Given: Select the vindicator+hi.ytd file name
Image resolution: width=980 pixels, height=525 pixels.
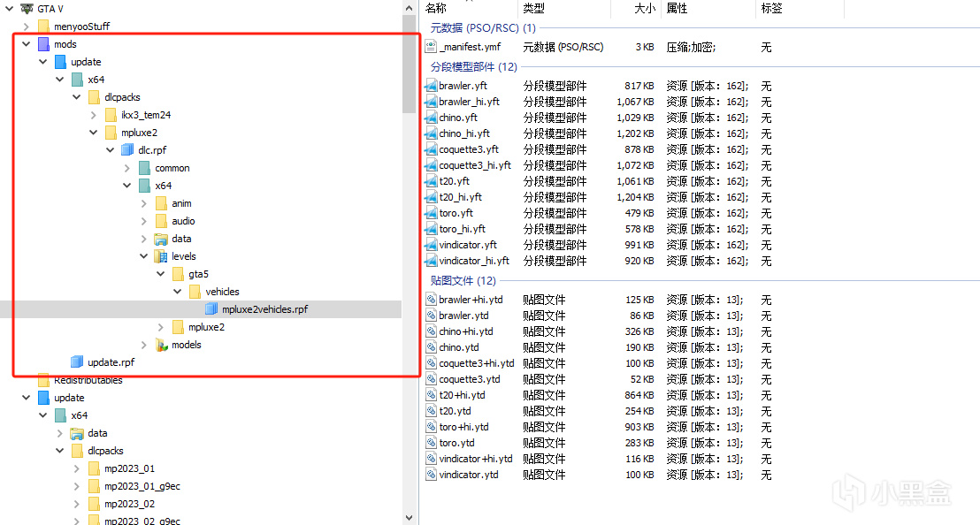Looking at the screenshot, I should pyautogui.click(x=476, y=459).
